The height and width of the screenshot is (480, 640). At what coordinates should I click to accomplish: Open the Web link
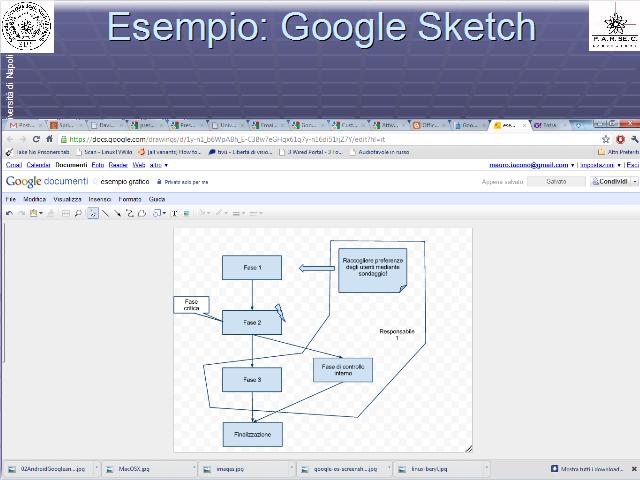[x=139, y=165]
